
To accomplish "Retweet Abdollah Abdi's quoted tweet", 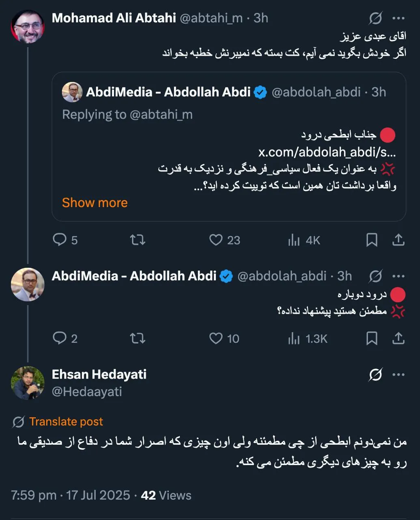I will click(x=137, y=240).
